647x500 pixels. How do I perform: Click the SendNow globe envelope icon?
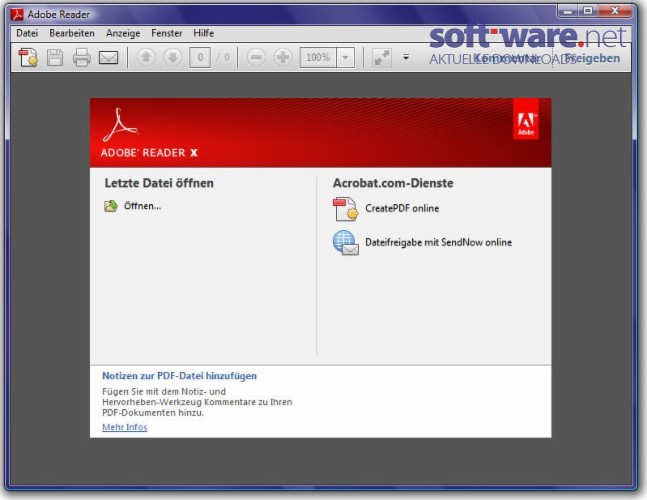point(346,243)
